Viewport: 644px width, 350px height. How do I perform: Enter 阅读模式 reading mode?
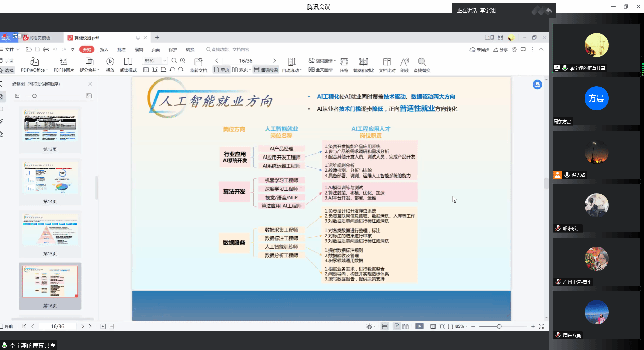128,62
